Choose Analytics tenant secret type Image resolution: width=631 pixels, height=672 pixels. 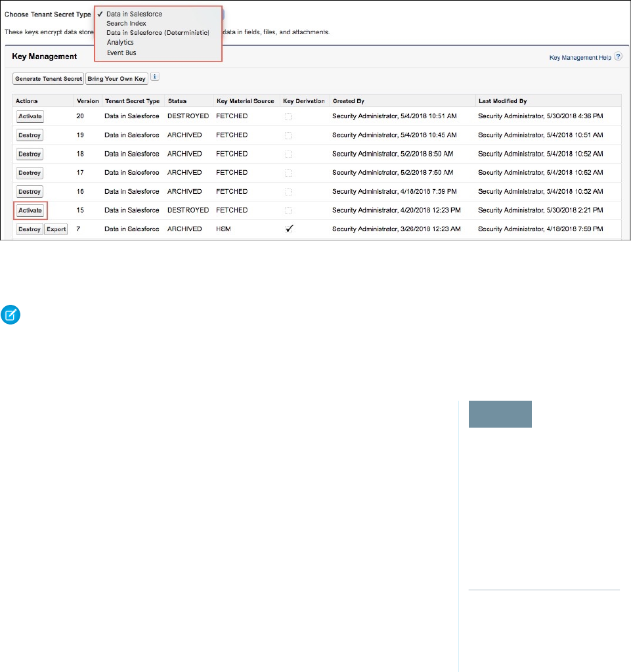click(120, 42)
